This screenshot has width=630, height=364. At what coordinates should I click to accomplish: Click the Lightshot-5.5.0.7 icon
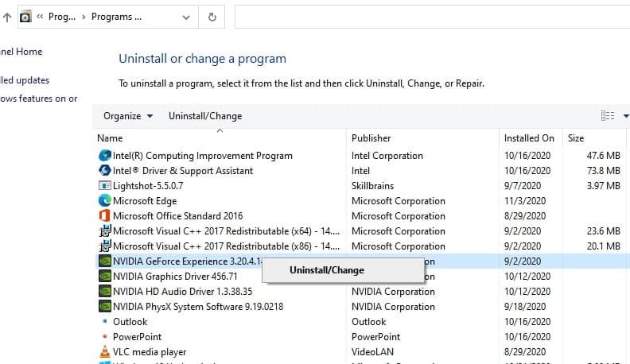pos(105,185)
